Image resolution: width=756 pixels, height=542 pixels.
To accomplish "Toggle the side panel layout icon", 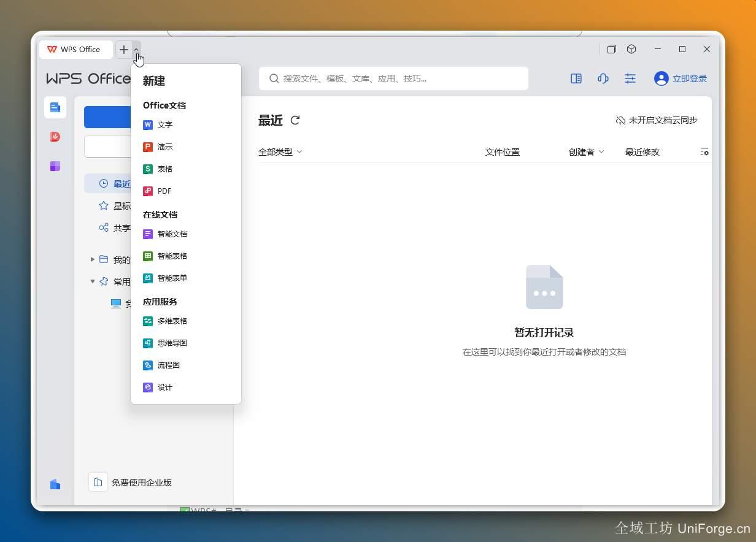I will click(x=576, y=78).
